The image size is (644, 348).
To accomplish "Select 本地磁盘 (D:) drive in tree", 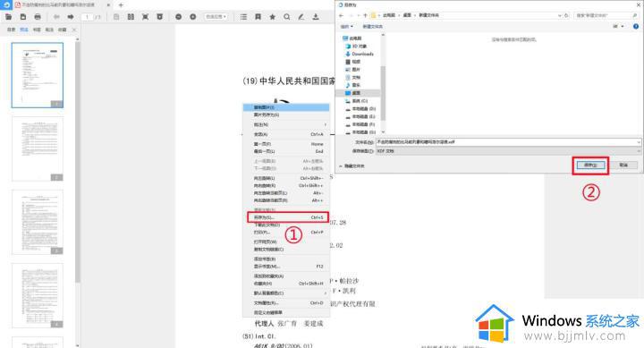I will pos(360,109).
